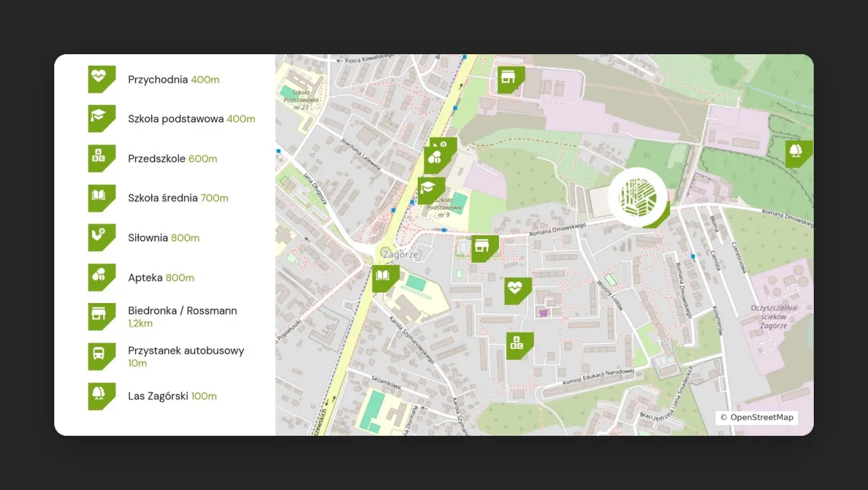868x490 pixels.
Task: Select the "Szkoła średnia 700m" legend label
Action: coord(178,198)
